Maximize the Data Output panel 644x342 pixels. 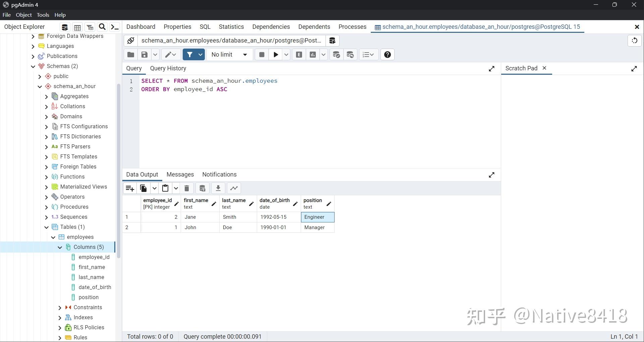491,175
